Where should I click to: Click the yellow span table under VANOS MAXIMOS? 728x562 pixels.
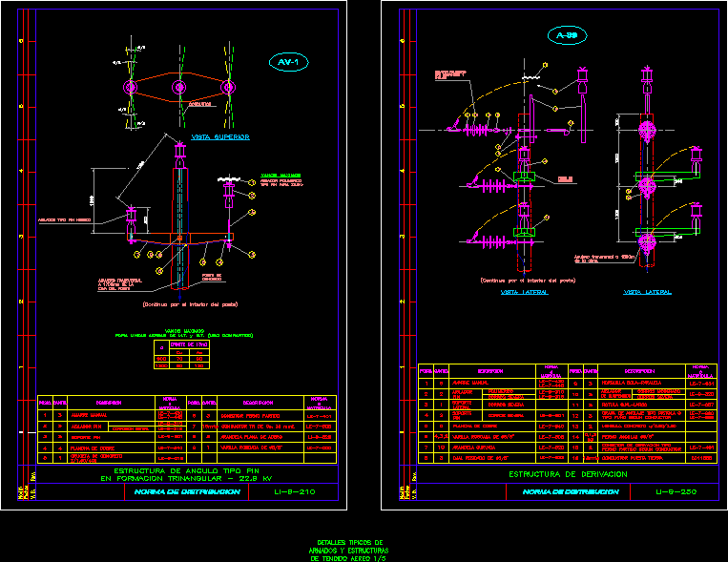tap(181, 354)
